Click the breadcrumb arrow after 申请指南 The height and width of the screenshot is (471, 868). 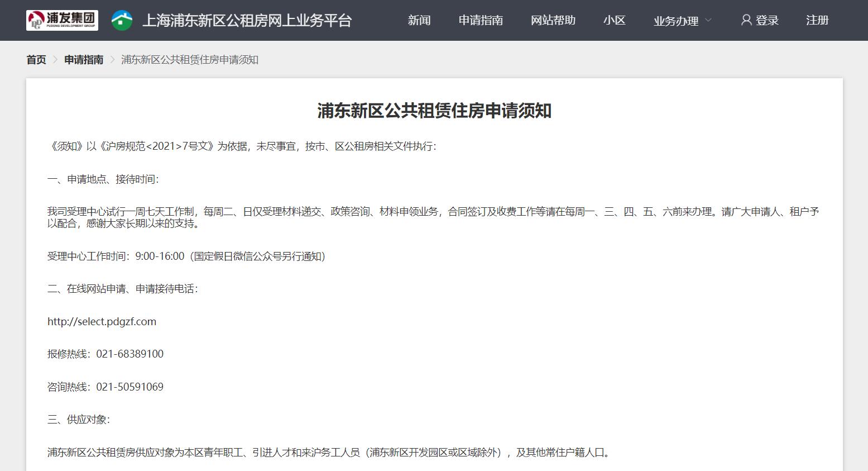point(112,60)
